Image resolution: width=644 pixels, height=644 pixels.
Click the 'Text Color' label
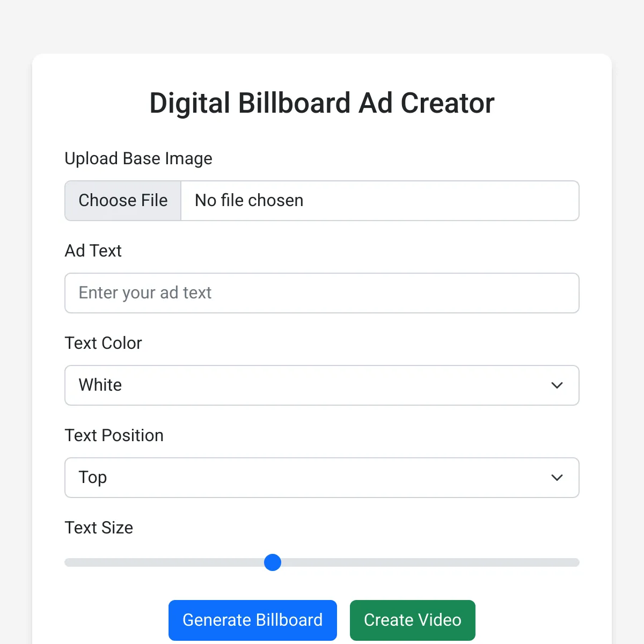[104, 343]
